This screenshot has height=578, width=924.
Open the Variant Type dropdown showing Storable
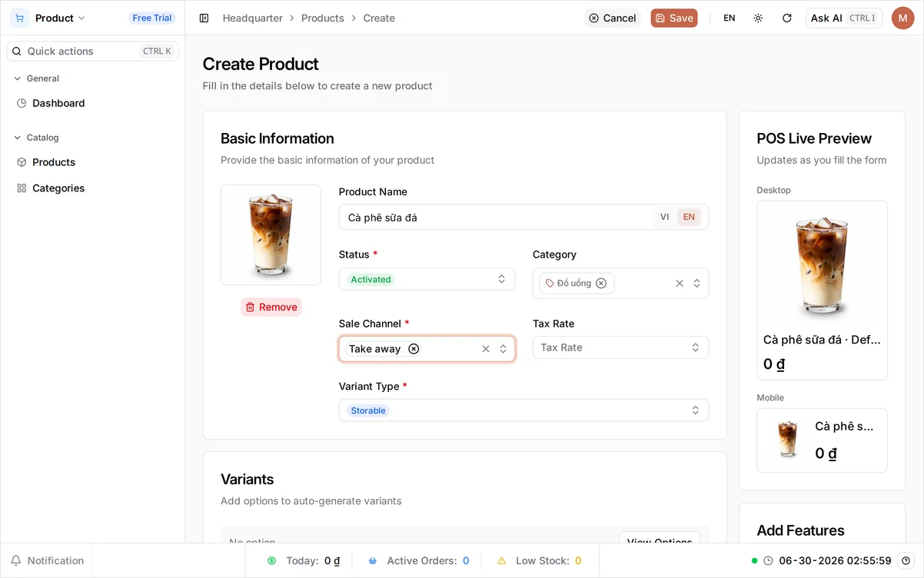[x=523, y=410]
